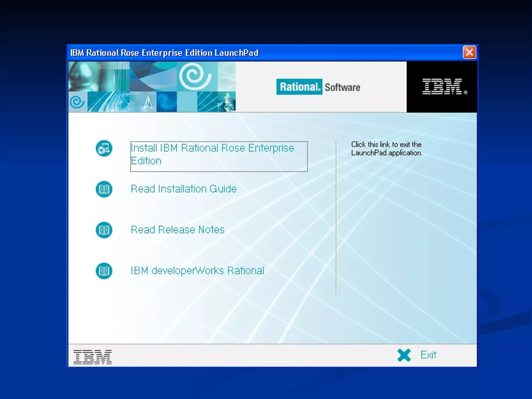Click the install CD icon
532x399 pixels.
point(104,148)
